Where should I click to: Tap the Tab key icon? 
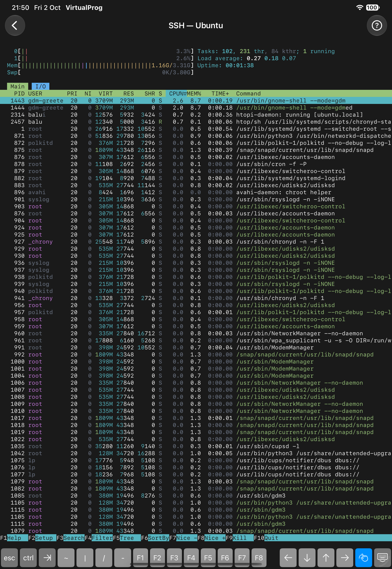(47, 558)
